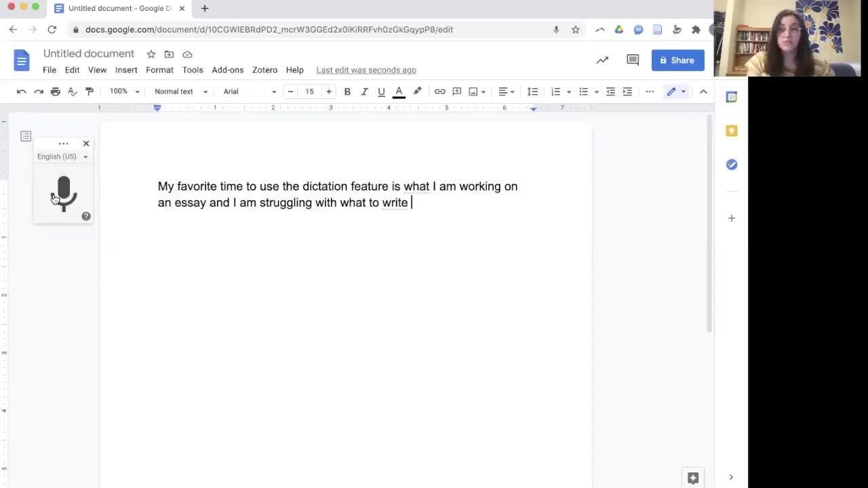Screen dimensions: 868x488
Task: Click the blue Share button
Action: coord(677,60)
